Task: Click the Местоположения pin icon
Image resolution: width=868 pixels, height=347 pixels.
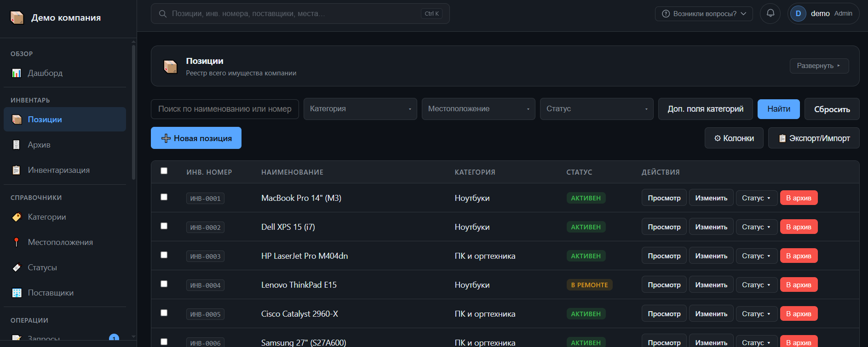Action: pos(17,242)
